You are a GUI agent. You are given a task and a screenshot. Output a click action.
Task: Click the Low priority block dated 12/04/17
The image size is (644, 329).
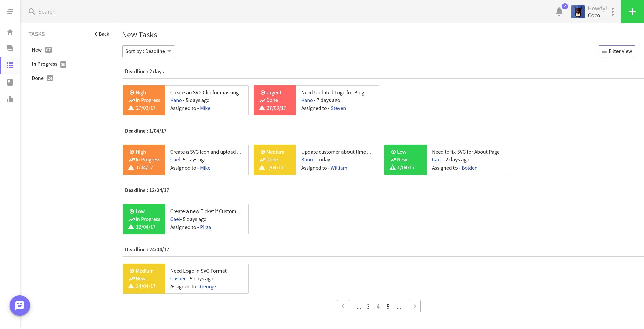click(144, 219)
